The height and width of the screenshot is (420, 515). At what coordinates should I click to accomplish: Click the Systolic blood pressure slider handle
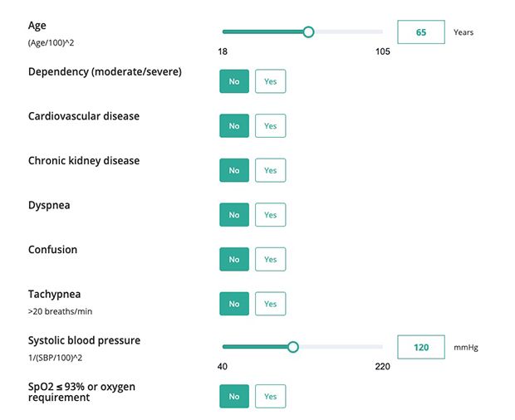point(292,347)
